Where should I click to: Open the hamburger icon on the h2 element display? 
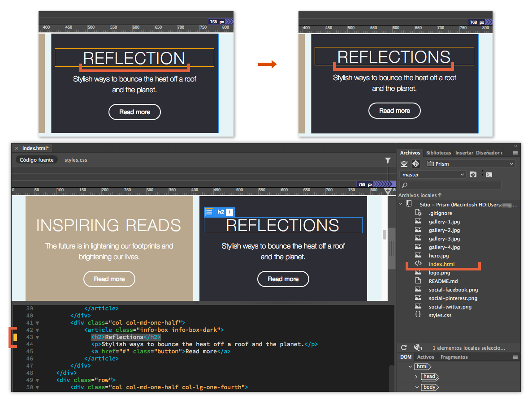(x=209, y=212)
